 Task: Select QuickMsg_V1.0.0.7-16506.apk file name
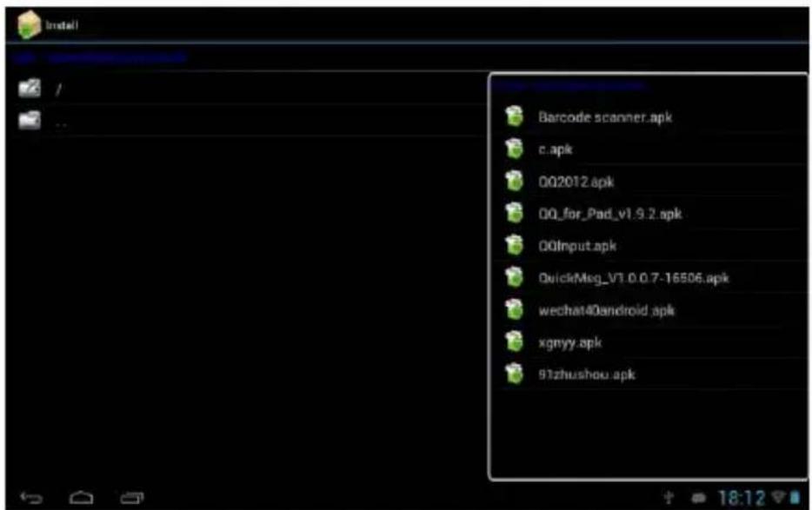(x=633, y=278)
